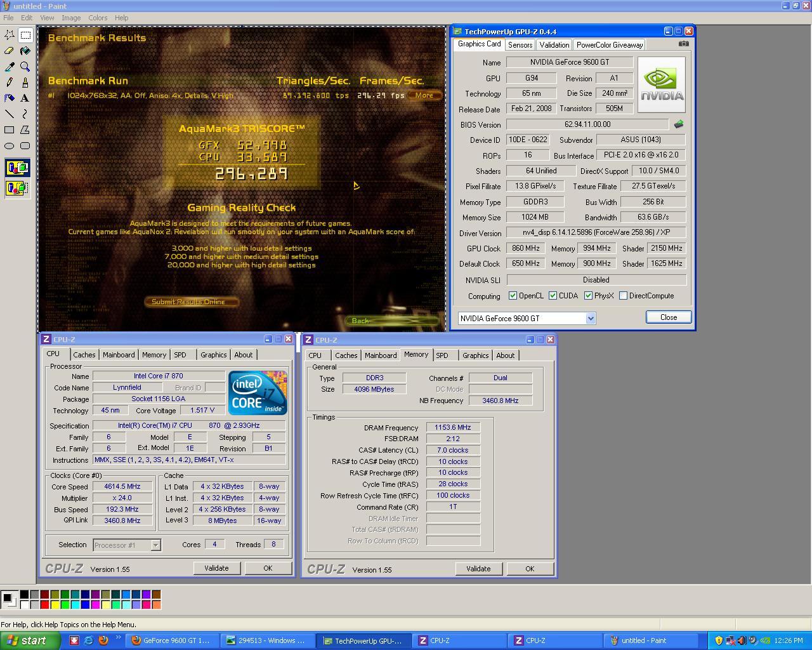
Task: Click Validate in right CPU-Z window
Action: 478,569
